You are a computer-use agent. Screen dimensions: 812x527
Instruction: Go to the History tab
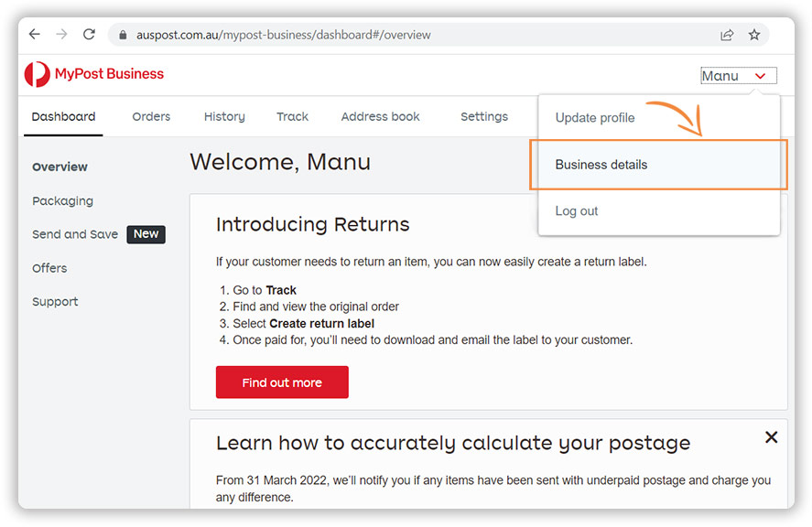(x=224, y=116)
